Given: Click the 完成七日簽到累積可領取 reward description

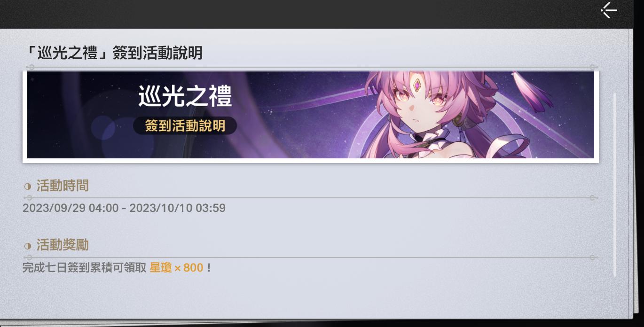Looking at the screenshot, I should 85,268.
